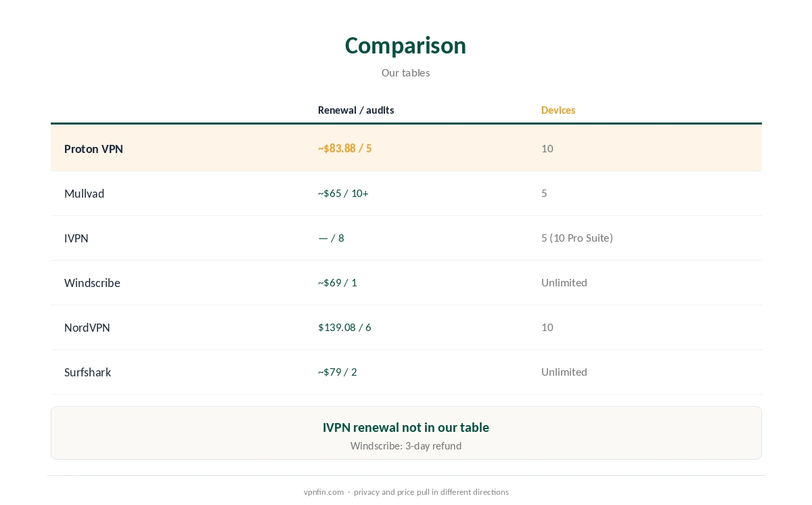Click Mullvad's devices value 5
The width and height of the screenshot is (812, 505).
point(544,193)
